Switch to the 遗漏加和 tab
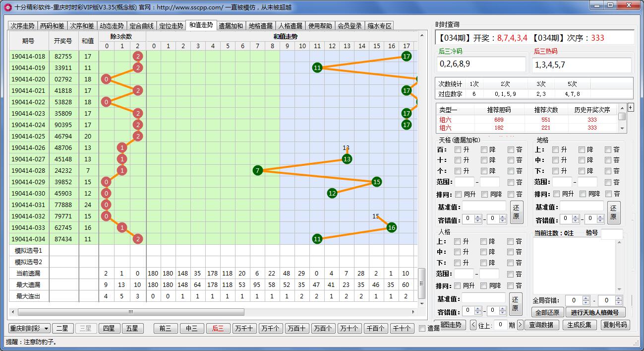This screenshot has width=644, height=351. point(231,26)
